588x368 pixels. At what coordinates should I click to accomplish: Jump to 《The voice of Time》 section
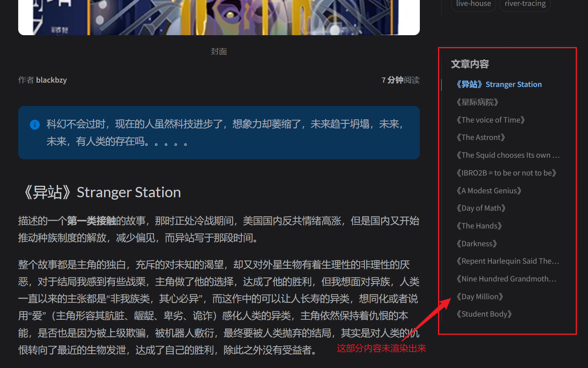(490, 120)
